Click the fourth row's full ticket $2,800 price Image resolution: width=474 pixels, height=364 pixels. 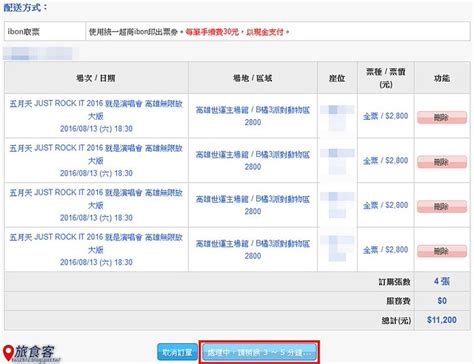[x=385, y=250]
